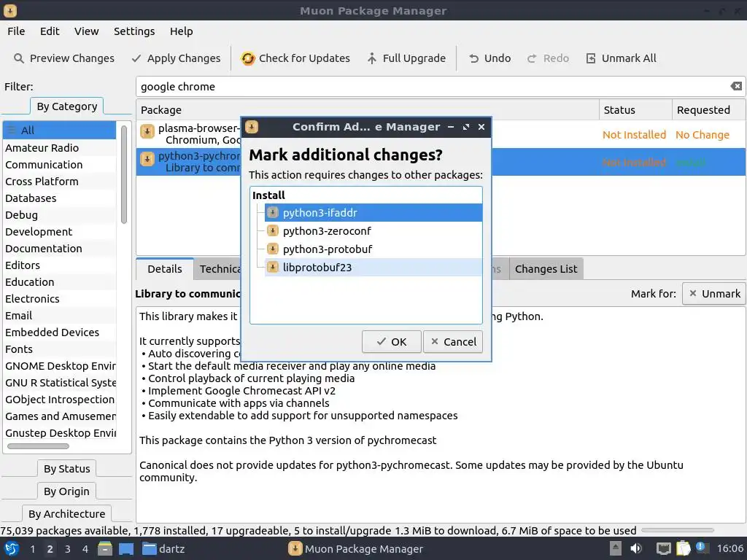
Task: Click the python3-pychromecast package icon
Action: click(x=147, y=158)
